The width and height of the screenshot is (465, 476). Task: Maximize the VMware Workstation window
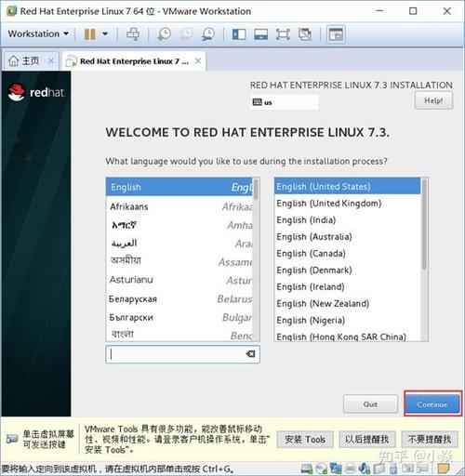(x=413, y=11)
